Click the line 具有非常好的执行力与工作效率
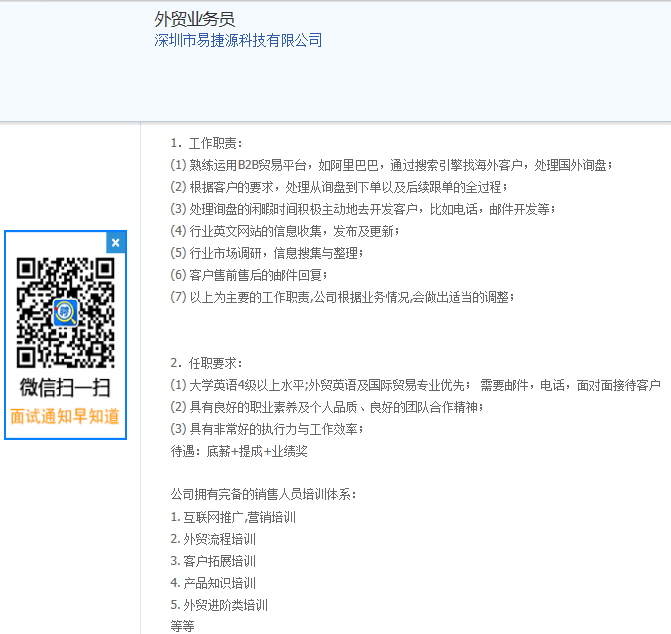 coord(267,429)
